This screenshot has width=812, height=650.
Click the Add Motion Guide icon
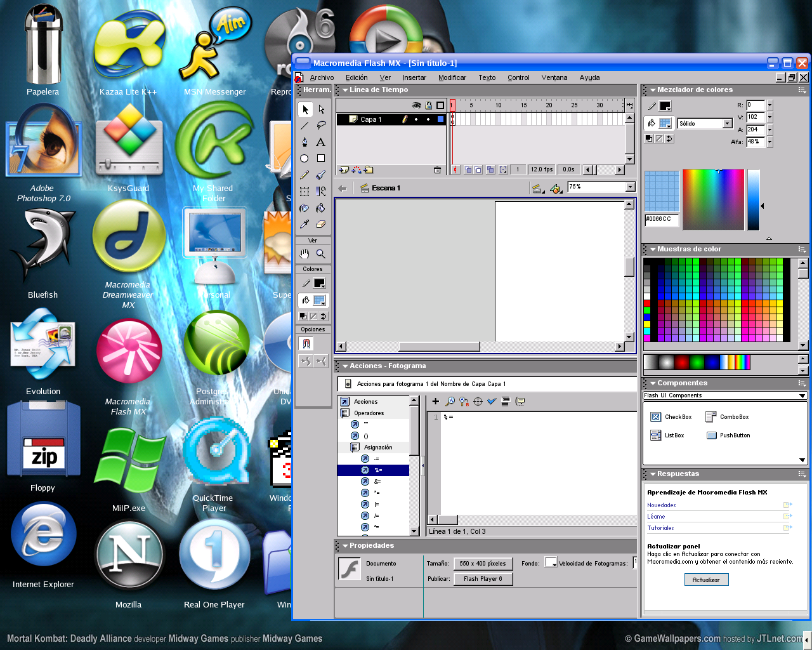357,169
